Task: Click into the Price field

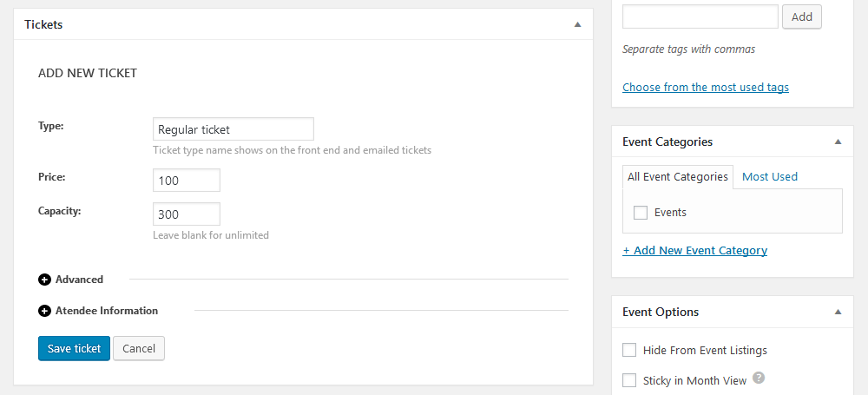Action: pyautogui.click(x=187, y=181)
